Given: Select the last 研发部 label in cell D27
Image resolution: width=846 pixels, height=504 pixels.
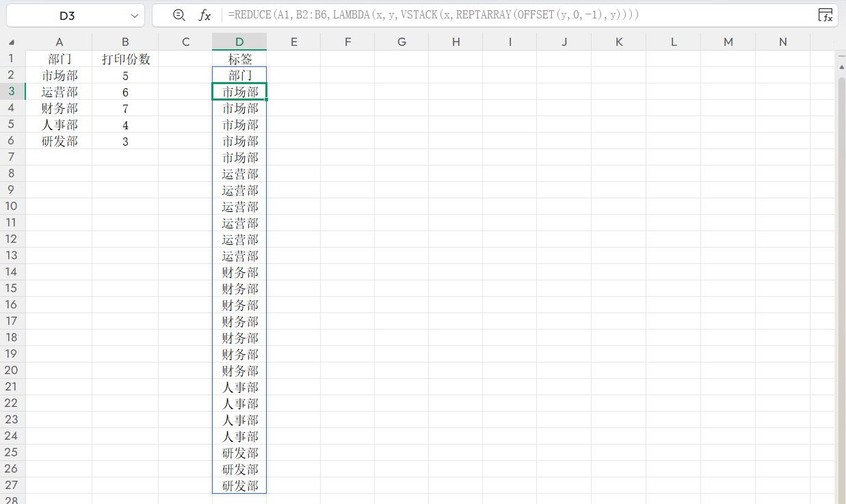Looking at the screenshot, I should [x=239, y=486].
